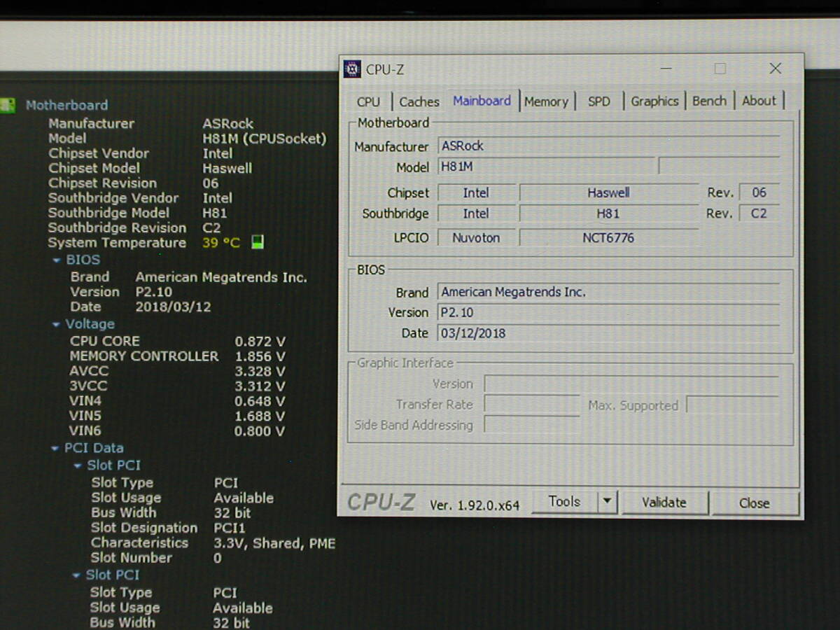The width and height of the screenshot is (840, 630).
Task: Collapse the second Slot PCI node
Action: click(x=77, y=576)
